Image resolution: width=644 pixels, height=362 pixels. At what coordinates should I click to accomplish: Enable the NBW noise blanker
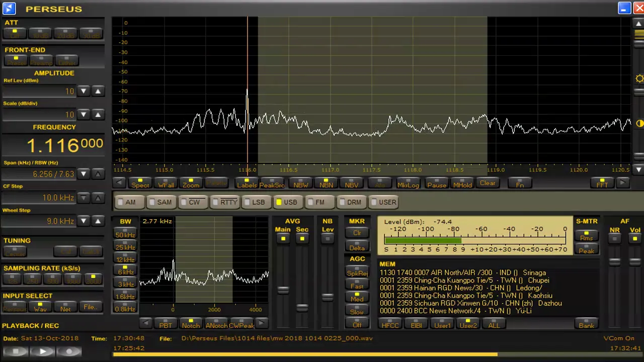(300, 183)
